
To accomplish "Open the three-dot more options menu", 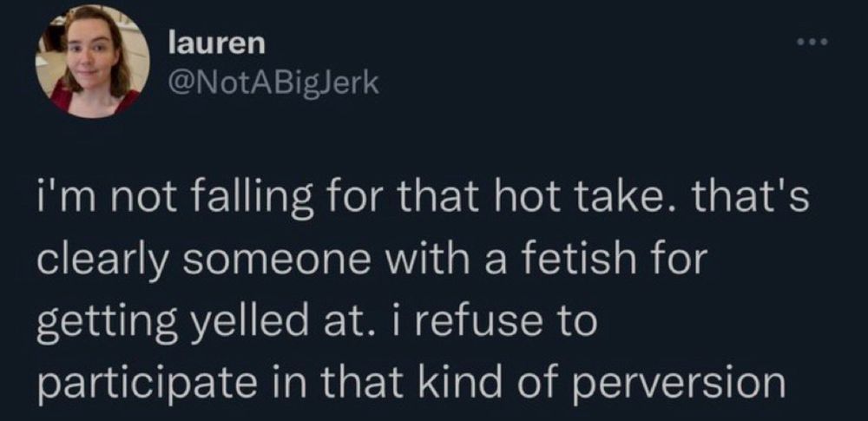I will coord(812,42).
